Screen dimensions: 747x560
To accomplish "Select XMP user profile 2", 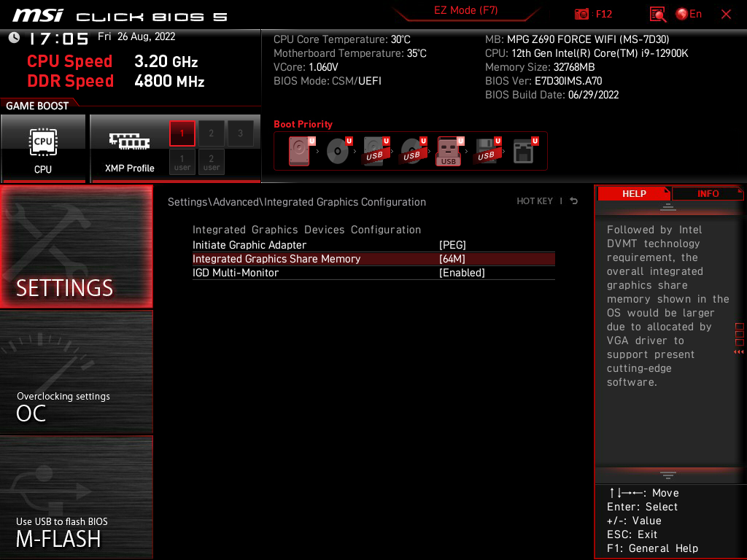I will tap(211, 162).
